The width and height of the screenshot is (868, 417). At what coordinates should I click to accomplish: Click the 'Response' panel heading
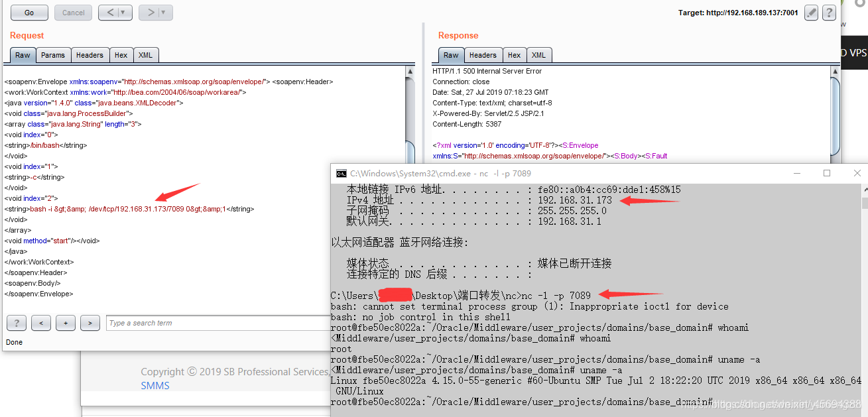(458, 35)
